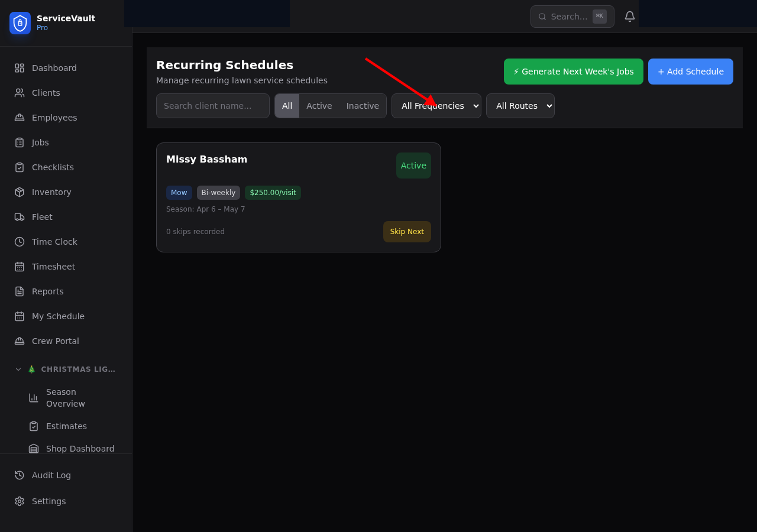Select the Crew Portal hard-hat icon
The width and height of the screenshot is (757, 532).
19,340
